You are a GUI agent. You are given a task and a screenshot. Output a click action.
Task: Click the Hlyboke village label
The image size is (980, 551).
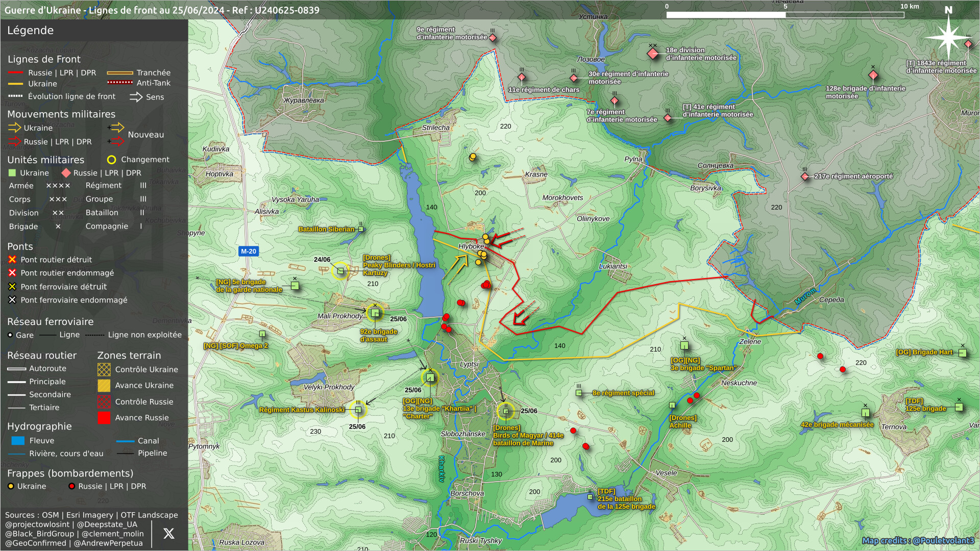click(471, 246)
